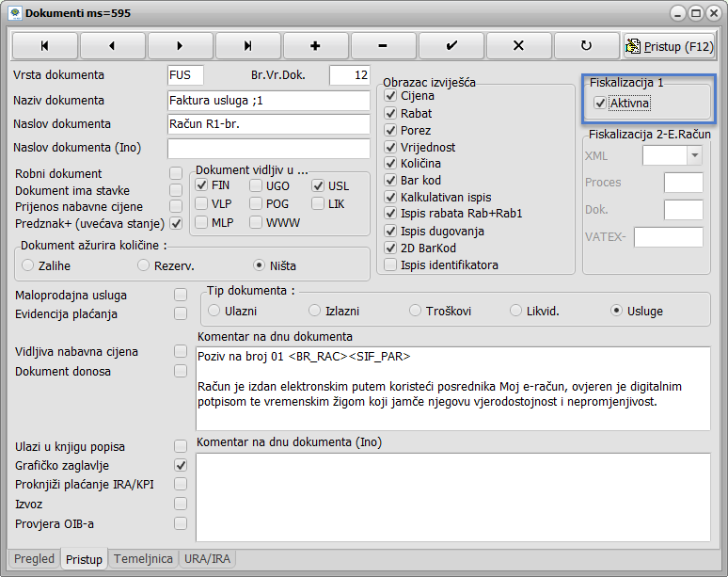Disable the Aktivna fiscalization checkbox
Screen dimensions: 728x577
[601, 104]
